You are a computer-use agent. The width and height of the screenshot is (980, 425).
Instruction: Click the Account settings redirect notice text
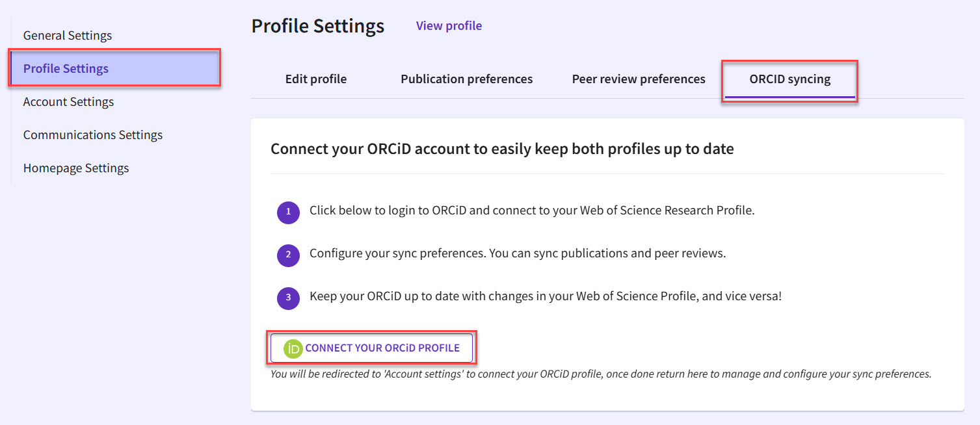click(601, 374)
